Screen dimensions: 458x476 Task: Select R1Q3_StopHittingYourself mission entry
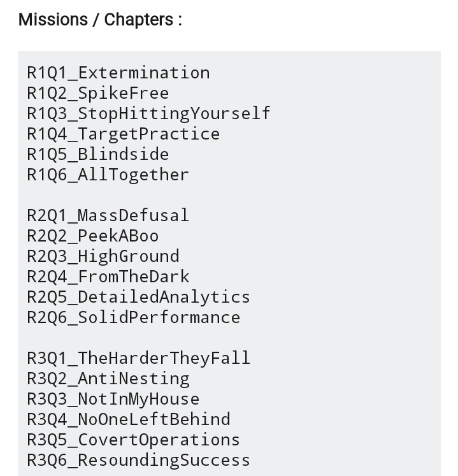(148, 114)
